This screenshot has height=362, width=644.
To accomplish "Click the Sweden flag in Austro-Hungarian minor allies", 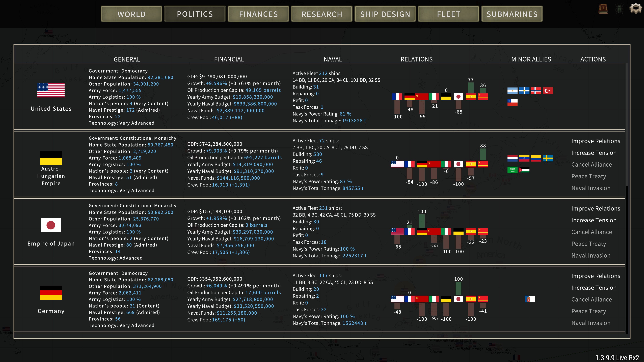I will click(548, 158).
